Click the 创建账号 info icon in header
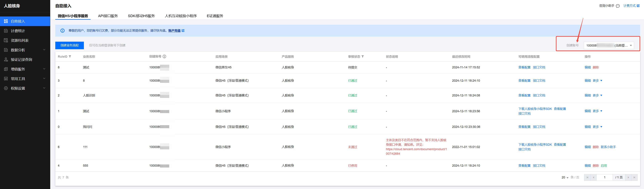This screenshot has width=644, height=189. [165, 56]
